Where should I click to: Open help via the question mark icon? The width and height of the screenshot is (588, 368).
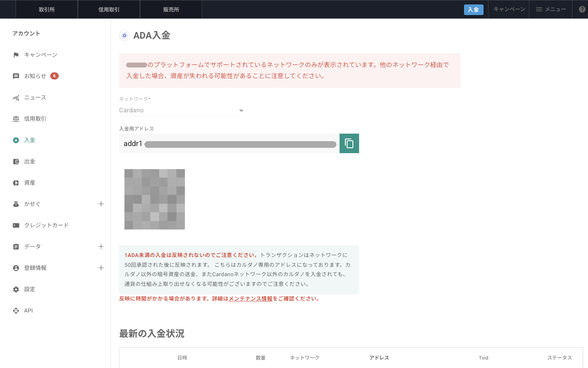pyautogui.click(x=582, y=9)
